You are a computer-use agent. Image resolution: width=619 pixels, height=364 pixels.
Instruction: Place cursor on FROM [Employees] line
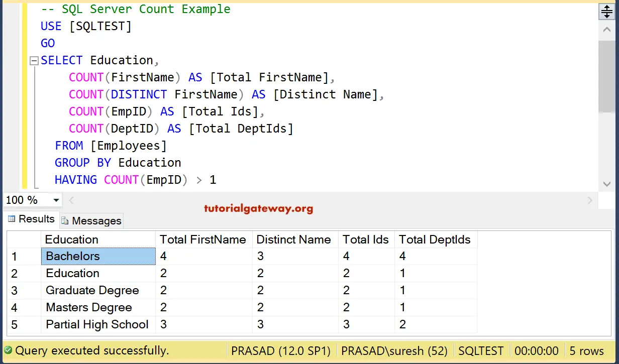[x=111, y=146]
